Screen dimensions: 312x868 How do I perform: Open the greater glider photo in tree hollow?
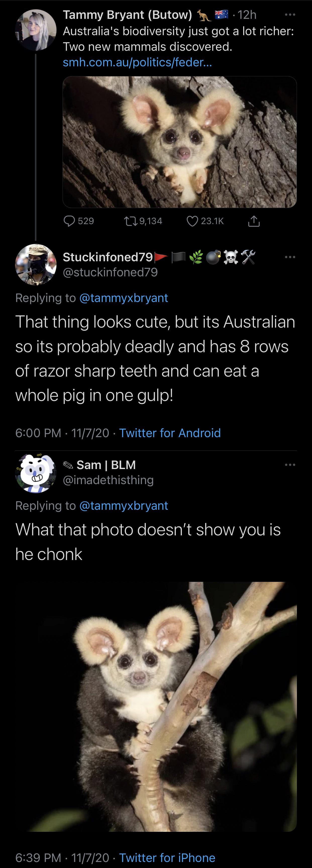(x=180, y=142)
